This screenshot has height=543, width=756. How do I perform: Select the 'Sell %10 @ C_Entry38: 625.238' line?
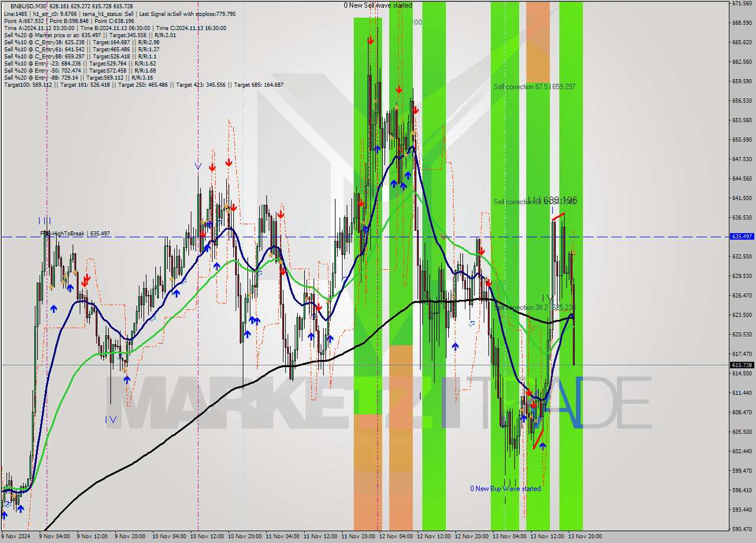coord(82,42)
